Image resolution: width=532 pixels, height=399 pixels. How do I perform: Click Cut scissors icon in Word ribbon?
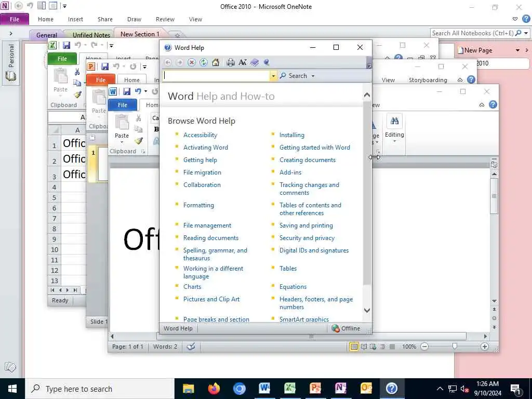pos(138,118)
